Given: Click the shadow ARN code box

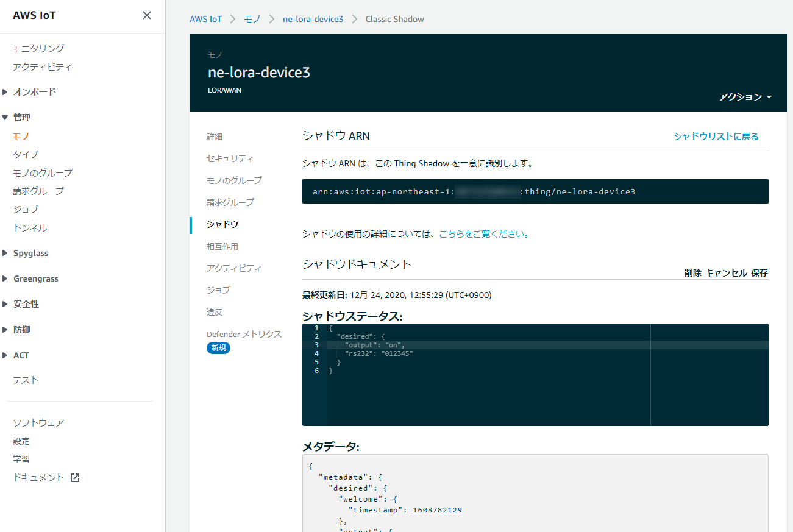Looking at the screenshot, I should coord(535,191).
